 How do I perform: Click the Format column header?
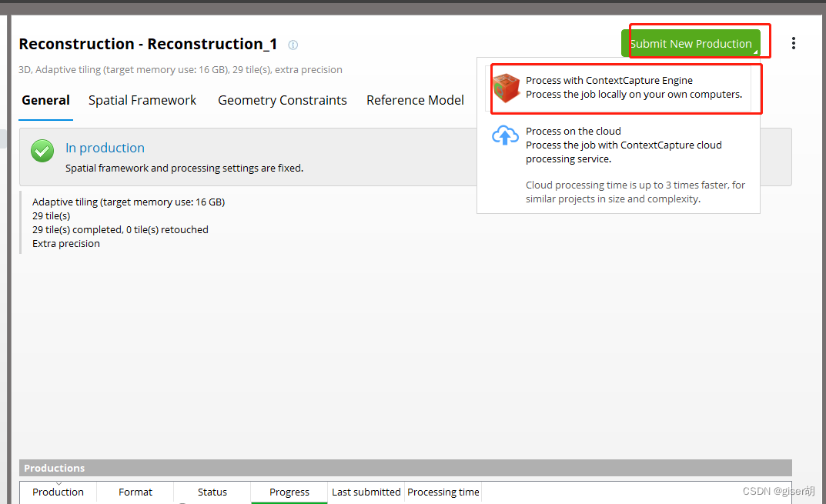[135, 492]
